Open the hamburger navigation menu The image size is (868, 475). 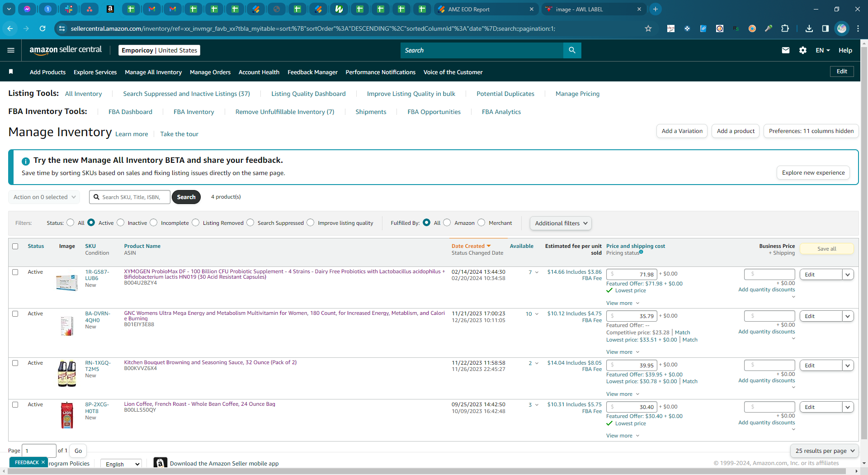(11, 50)
